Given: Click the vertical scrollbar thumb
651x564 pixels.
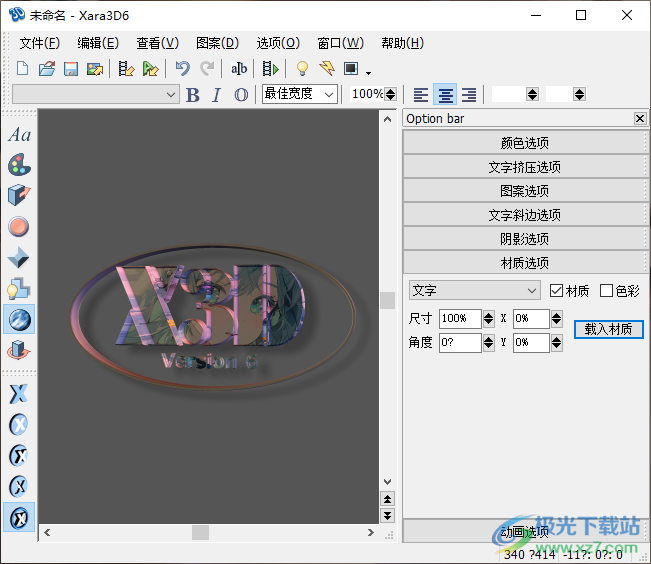Looking at the screenshot, I should click(387, 300).
